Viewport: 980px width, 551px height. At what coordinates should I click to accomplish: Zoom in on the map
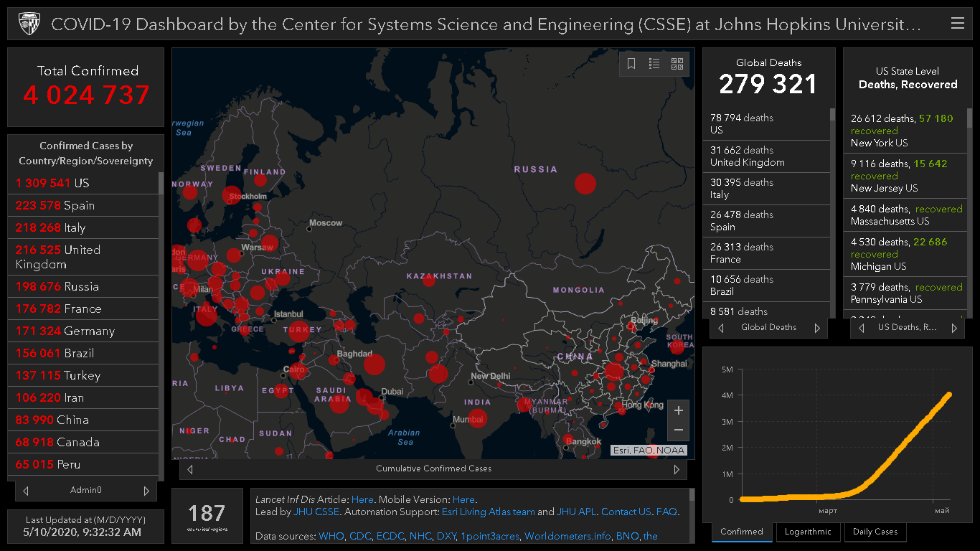pyautogui.click(x=678, y=411)
